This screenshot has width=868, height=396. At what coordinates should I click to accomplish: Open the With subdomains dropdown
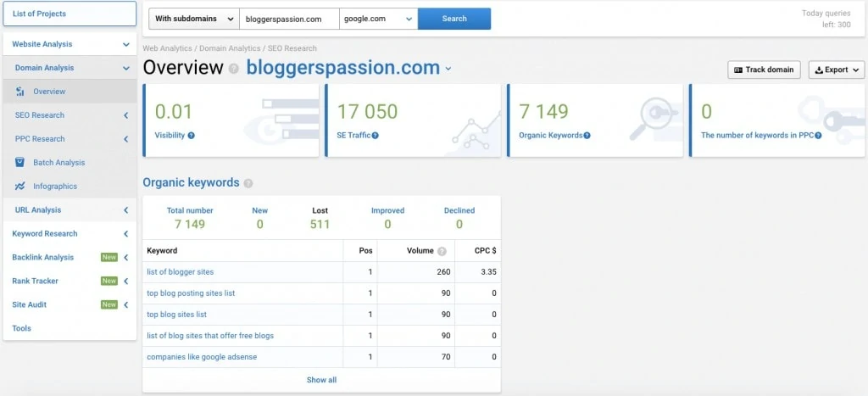(194, 19)
